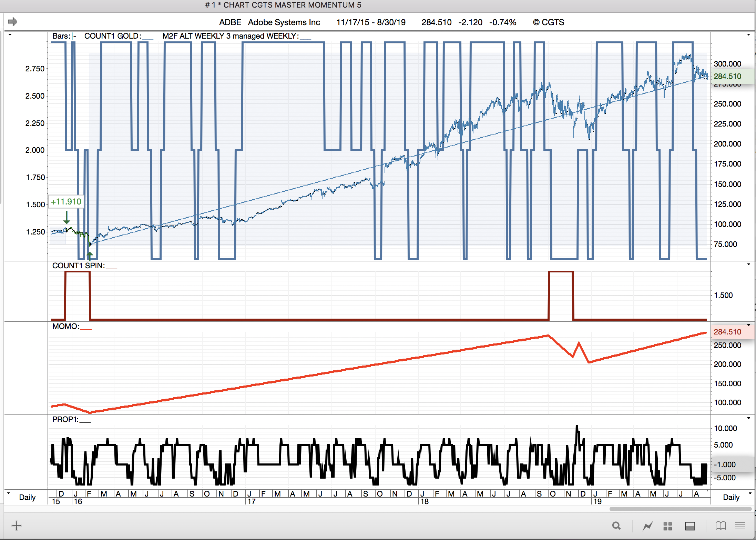Viewport: 756px width, 540px height.
Task: Click the COUNT1 GOLD indicator label
Action: [x=112, y=36]
